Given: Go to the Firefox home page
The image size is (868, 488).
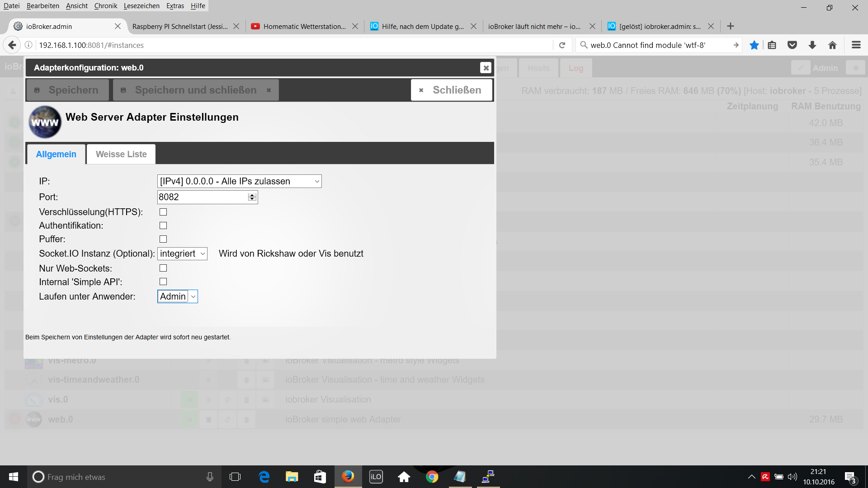Looking at the screenshot, I should coord(832,45).
